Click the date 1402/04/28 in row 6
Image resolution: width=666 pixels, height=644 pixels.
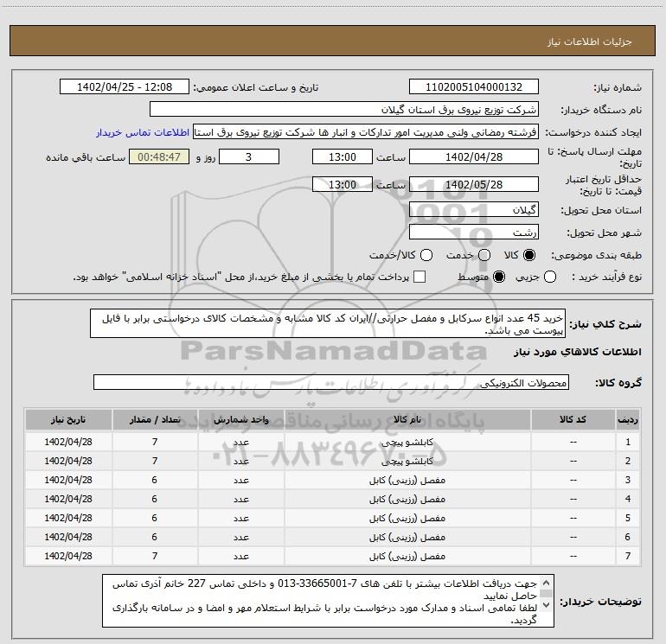(68, 537)
